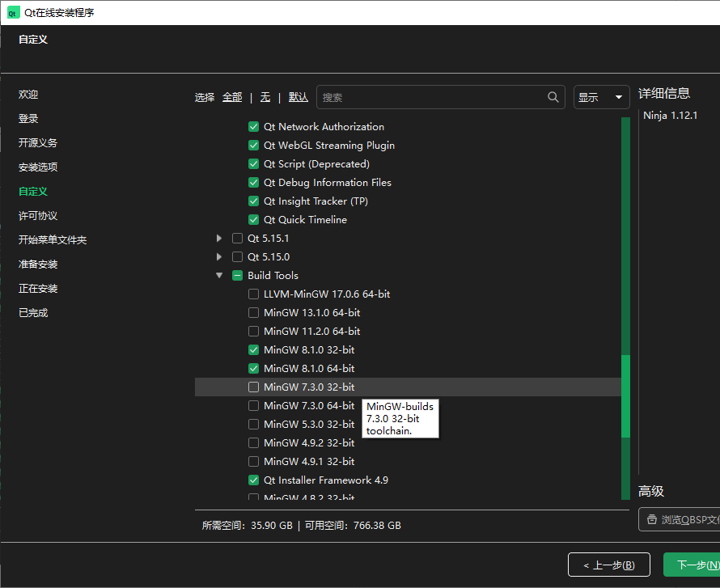Click the 已完成 step in sidebar

click(x=33, y=313)
